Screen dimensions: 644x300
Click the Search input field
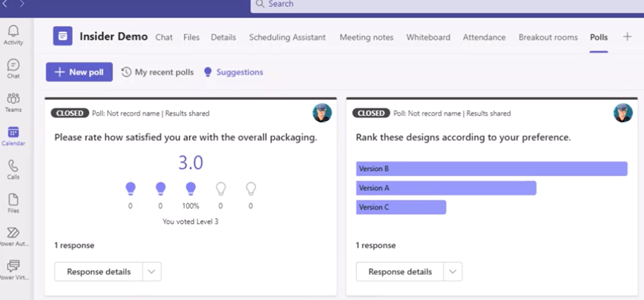447,5
